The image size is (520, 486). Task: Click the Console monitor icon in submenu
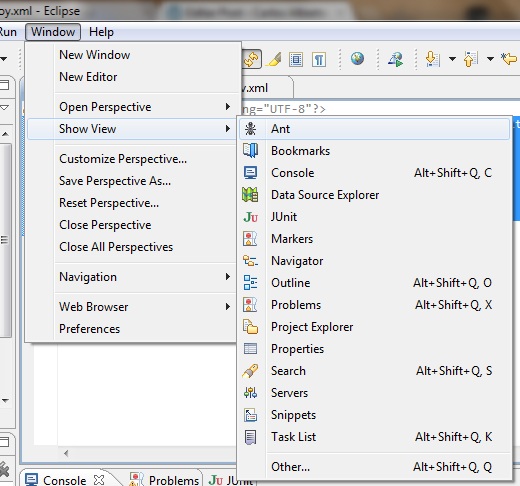click(250, 173)
